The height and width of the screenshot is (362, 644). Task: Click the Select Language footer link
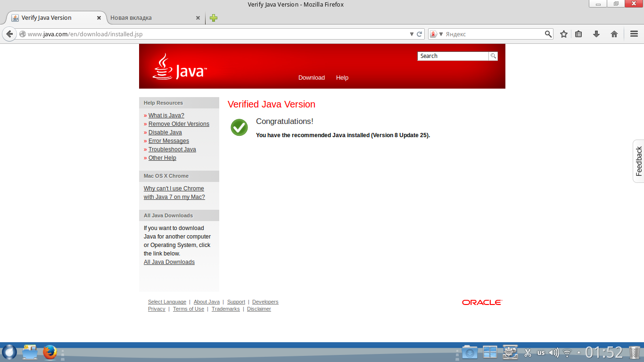167,302
